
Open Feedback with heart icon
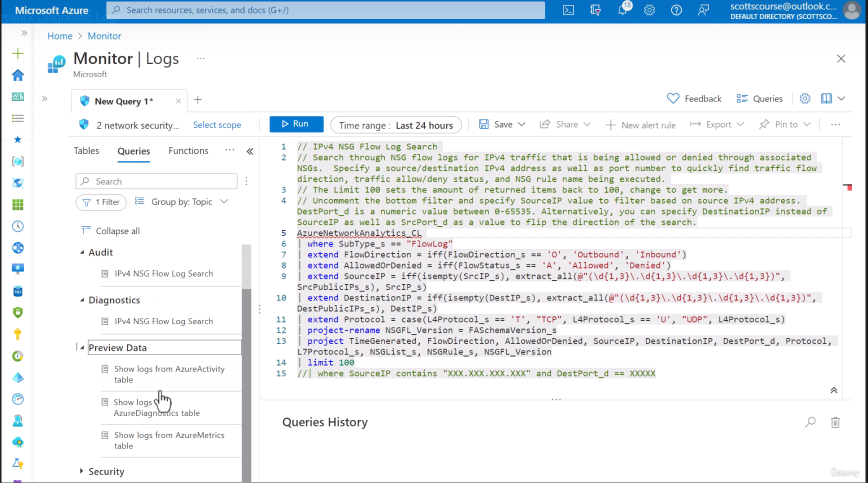point(694,98)
